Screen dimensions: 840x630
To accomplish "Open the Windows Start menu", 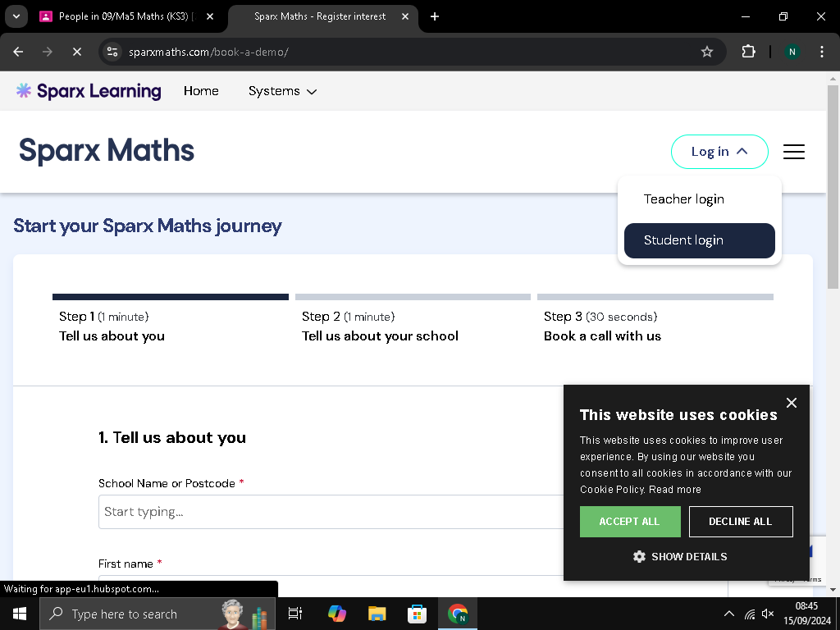I will tap(20, 614).
